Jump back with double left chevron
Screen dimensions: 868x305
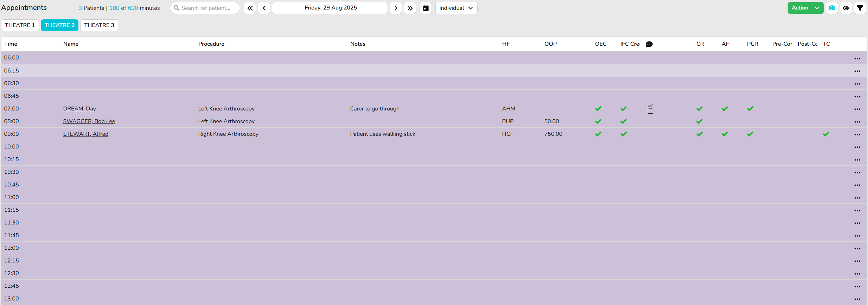[250, 8]
